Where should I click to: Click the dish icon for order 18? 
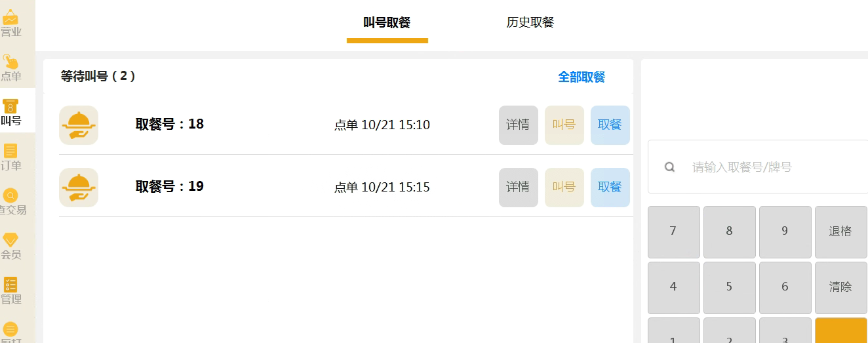pyautogui.click(x=79, y=125)
